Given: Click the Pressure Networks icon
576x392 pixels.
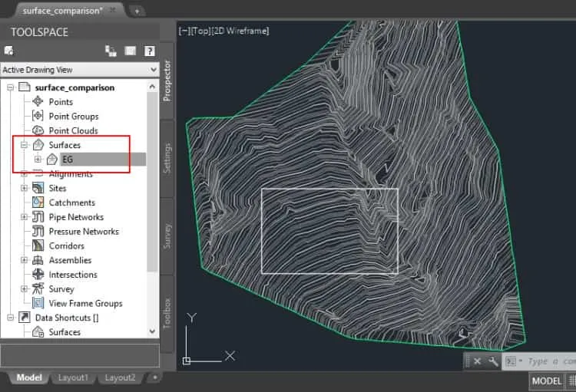Looking at the screenshot, I should click(x=38, y=231).
